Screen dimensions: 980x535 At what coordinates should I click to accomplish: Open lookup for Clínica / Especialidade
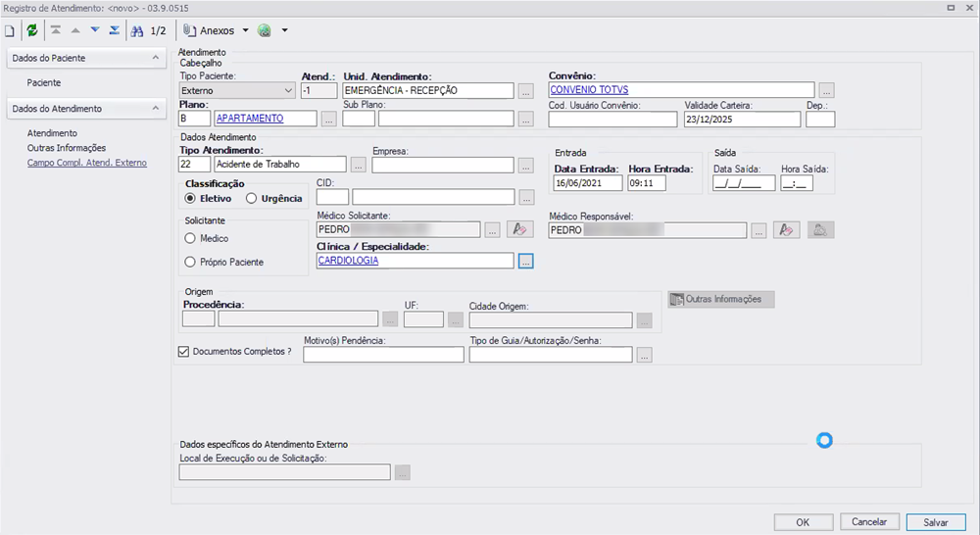click(525, 262)
